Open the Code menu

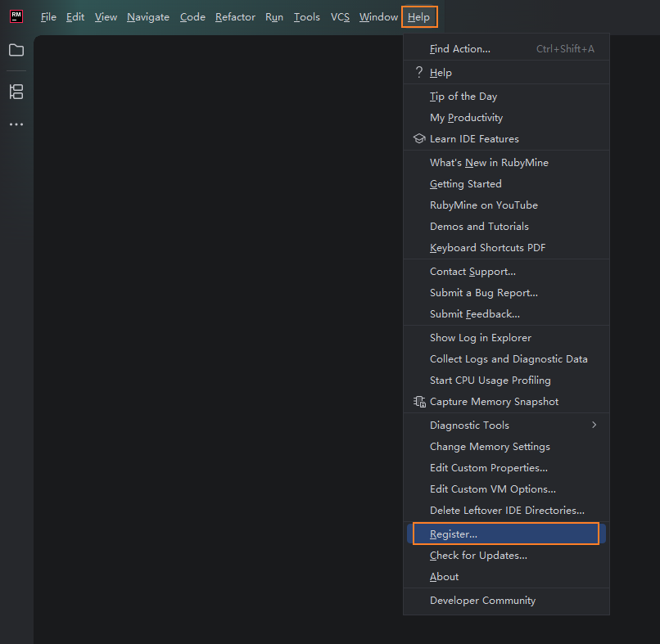tap(192, 17)
